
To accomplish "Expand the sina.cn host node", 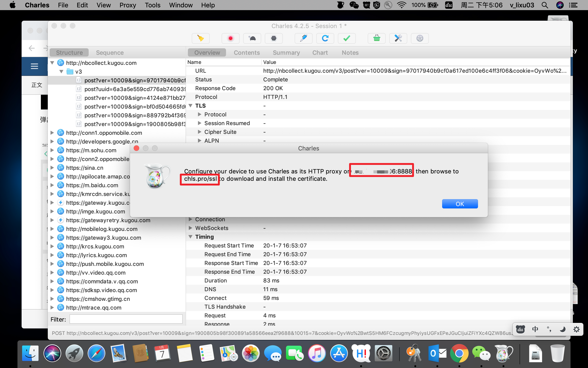I will [x=52, y=168].
